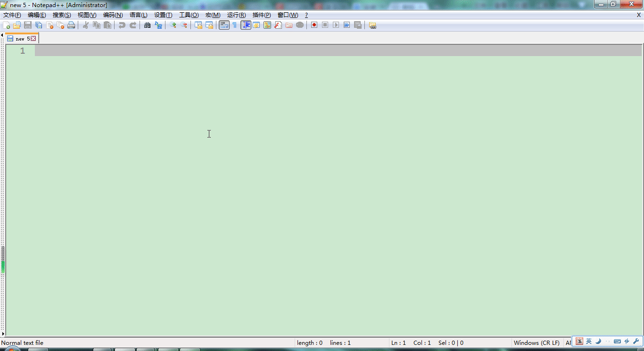Screen dimensions: 644x351
Task: Close the new 5 tab with red X
Action: tap(33, 39)
